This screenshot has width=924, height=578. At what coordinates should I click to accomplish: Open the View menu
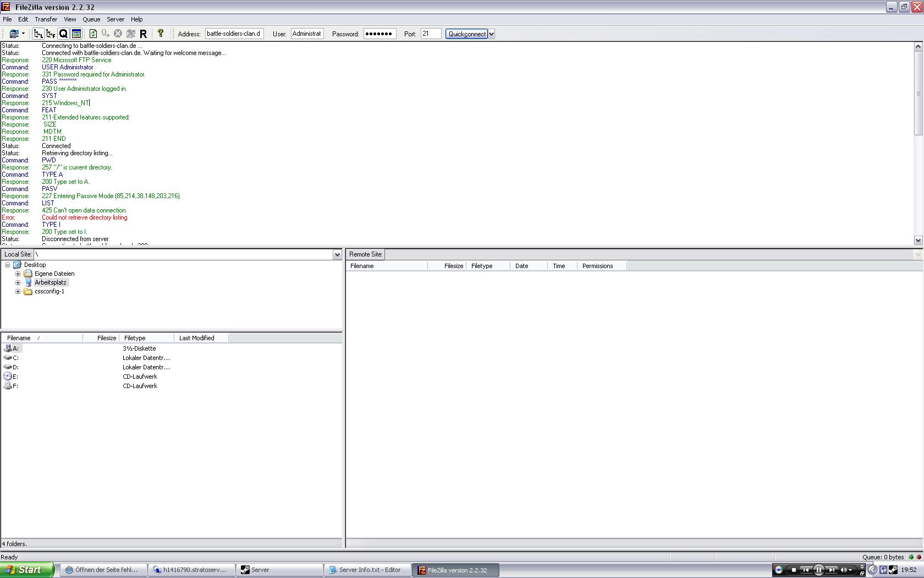click(x=70, y=19)
